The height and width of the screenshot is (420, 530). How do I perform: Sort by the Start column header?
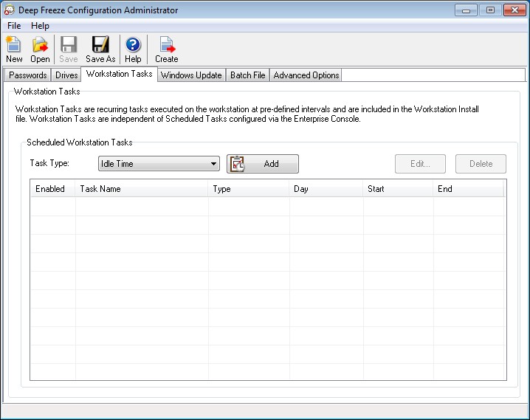point(398,189)
